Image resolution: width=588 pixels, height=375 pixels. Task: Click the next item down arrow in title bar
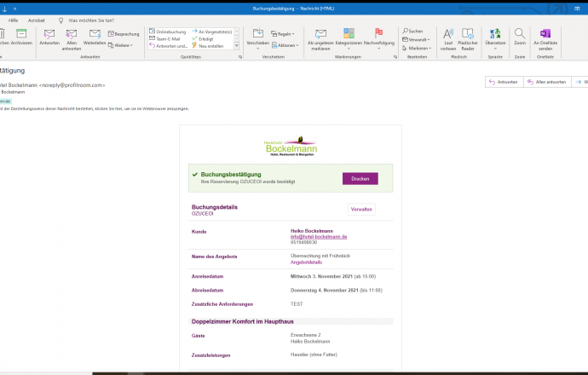click(4, 9)
